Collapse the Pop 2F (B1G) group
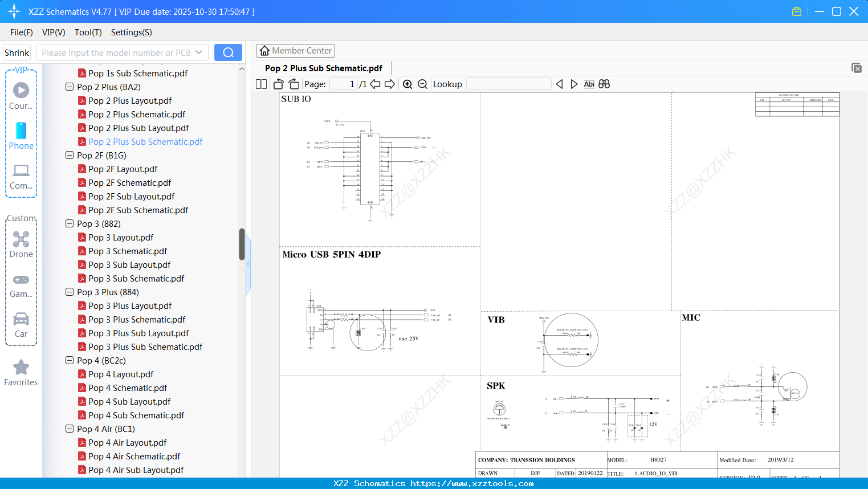Viewport: 868px width, 489px height. [69, 155]
